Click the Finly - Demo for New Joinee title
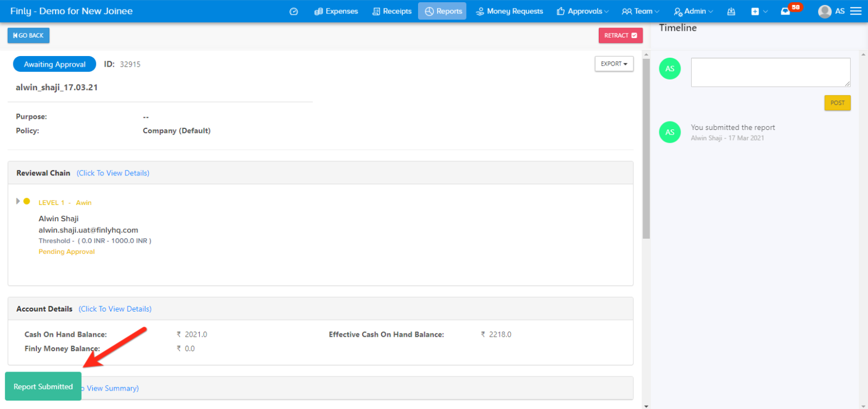 click(x=71, y=11)
